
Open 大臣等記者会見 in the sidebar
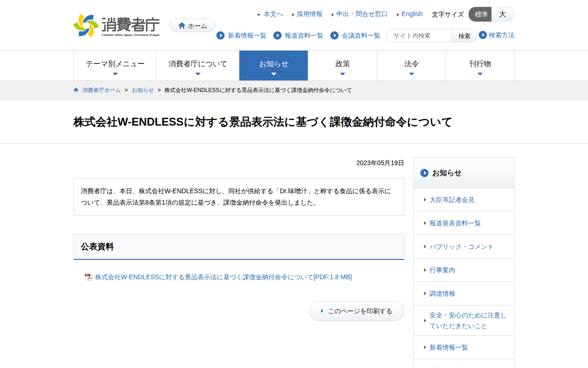click(x=452, y=200)
